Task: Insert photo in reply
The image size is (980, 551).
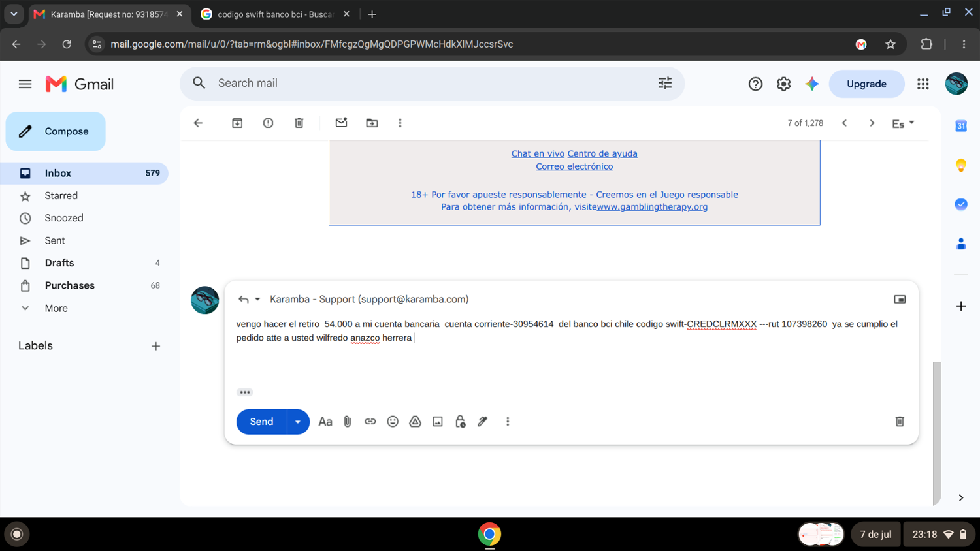Action: pyautogui.click(x=438, y=422)
